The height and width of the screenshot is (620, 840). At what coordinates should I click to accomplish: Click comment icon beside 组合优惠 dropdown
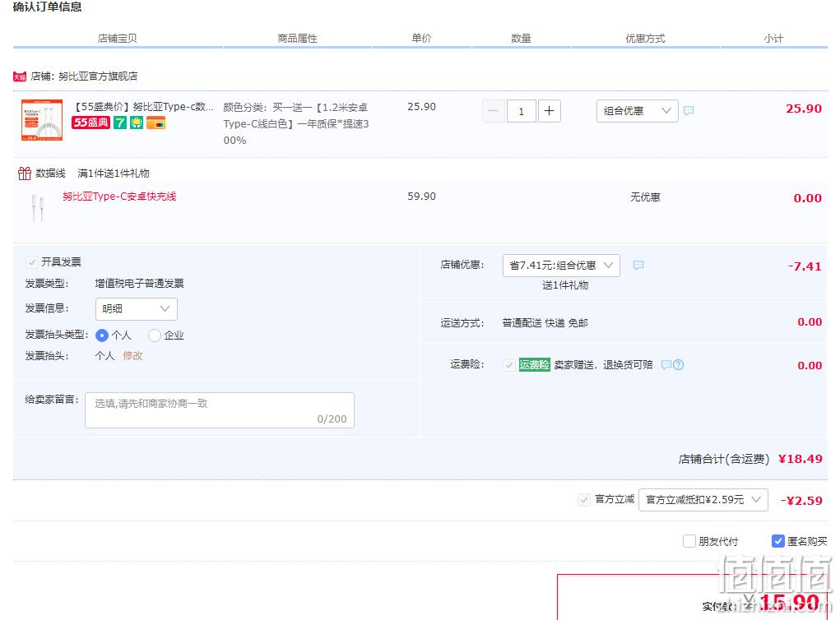pos(689,111)
